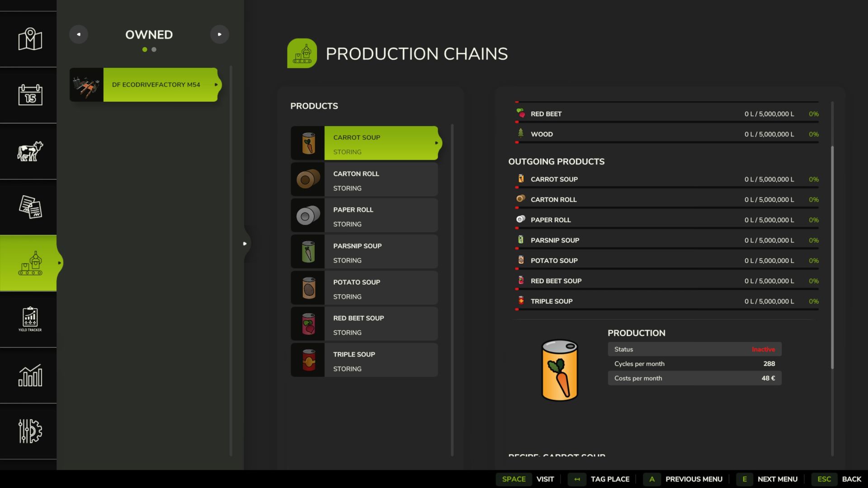Click the production details scrollbar
868x488 pixels.
point(832,258)
